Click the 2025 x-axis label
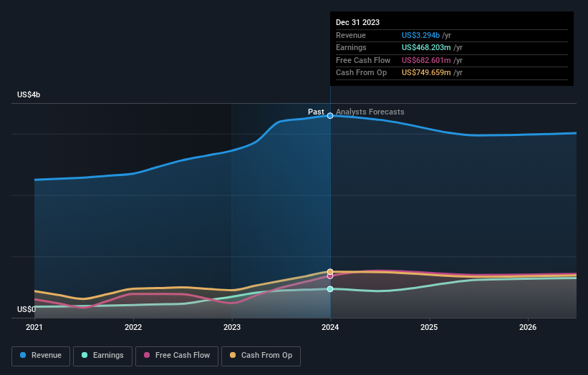 pyautogui.click(x=429, y=327)
